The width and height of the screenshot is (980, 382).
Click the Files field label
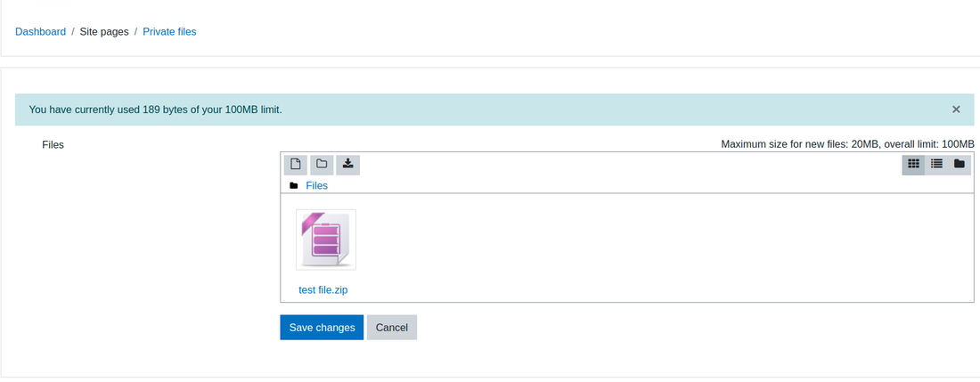pyautogui.click(x=53, y=145)
